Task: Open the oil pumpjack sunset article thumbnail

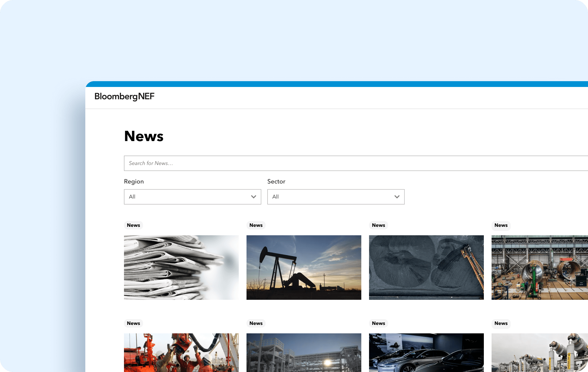Action: click(x=304, y=267)
